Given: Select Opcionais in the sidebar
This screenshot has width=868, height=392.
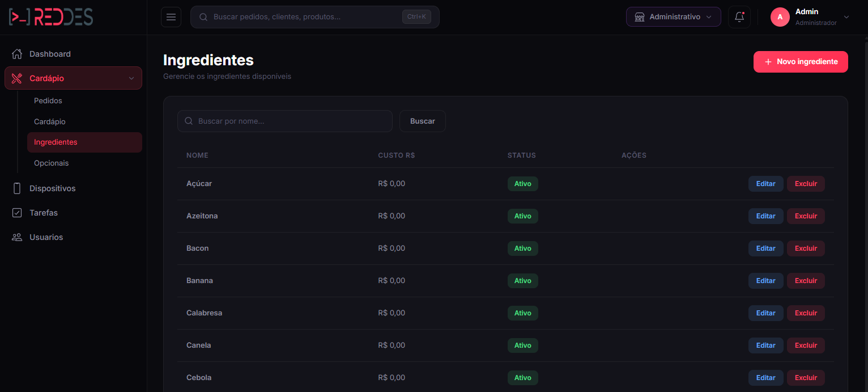Looking at the screenshot, I should click(x=51, y=163).
